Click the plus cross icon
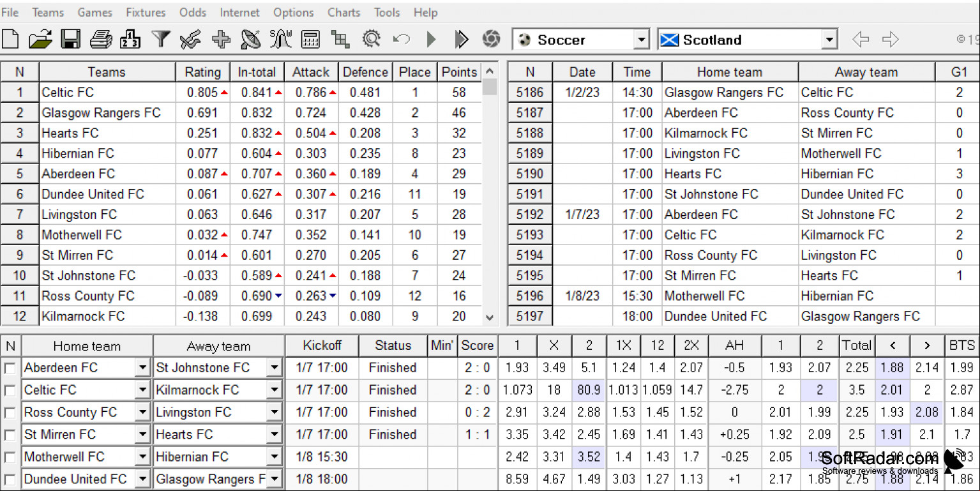The image size is (980, 491). pyautogui.click(x=221, y=40)
